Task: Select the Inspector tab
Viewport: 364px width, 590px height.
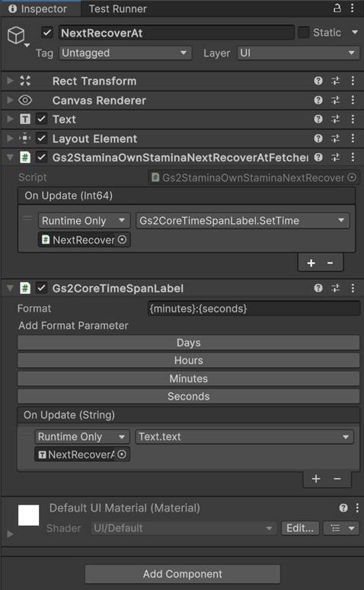Action: 37,8
